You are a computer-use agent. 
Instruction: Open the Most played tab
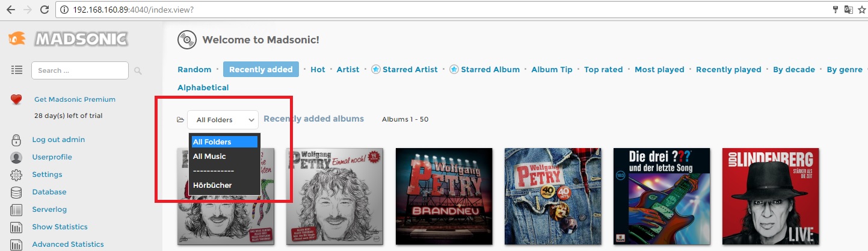pos(659,70)
